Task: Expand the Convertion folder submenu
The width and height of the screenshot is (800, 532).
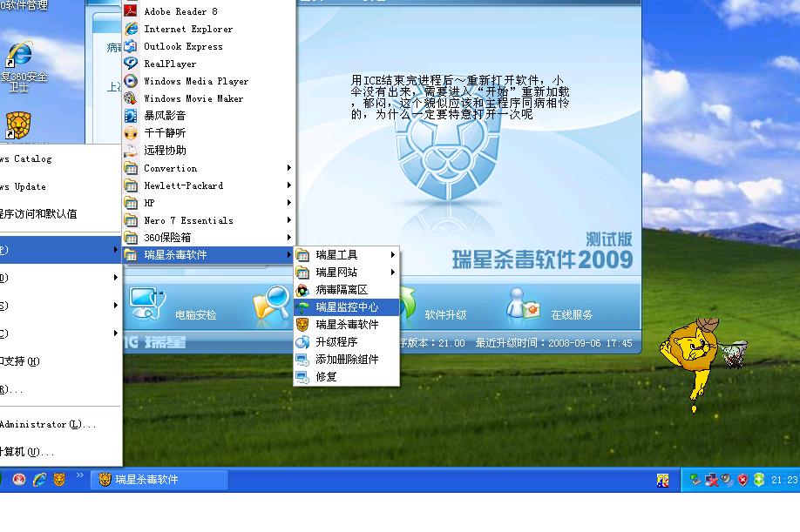Action: point(208,168)
